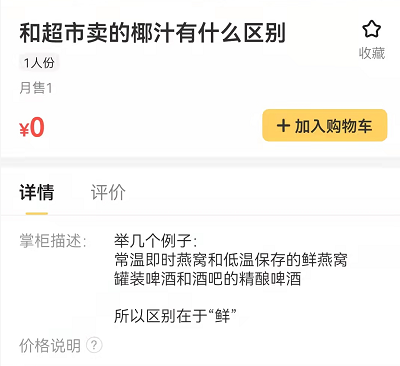
Task: Click the 收藏 label under the star
Action: coord(372,53)
